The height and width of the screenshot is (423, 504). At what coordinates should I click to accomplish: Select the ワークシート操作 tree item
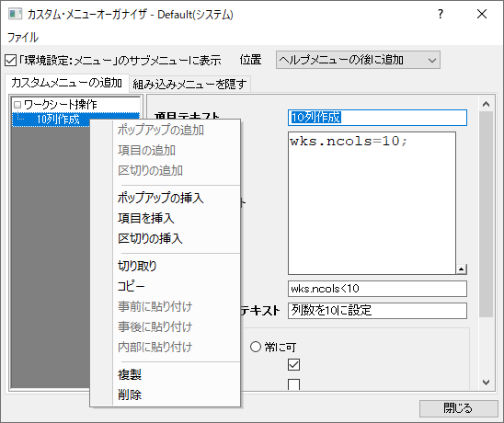coord(60,105)
